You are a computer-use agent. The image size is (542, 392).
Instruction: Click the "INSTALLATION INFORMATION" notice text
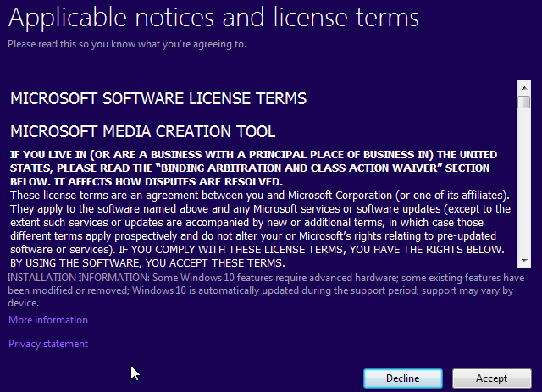click(266, 290)
